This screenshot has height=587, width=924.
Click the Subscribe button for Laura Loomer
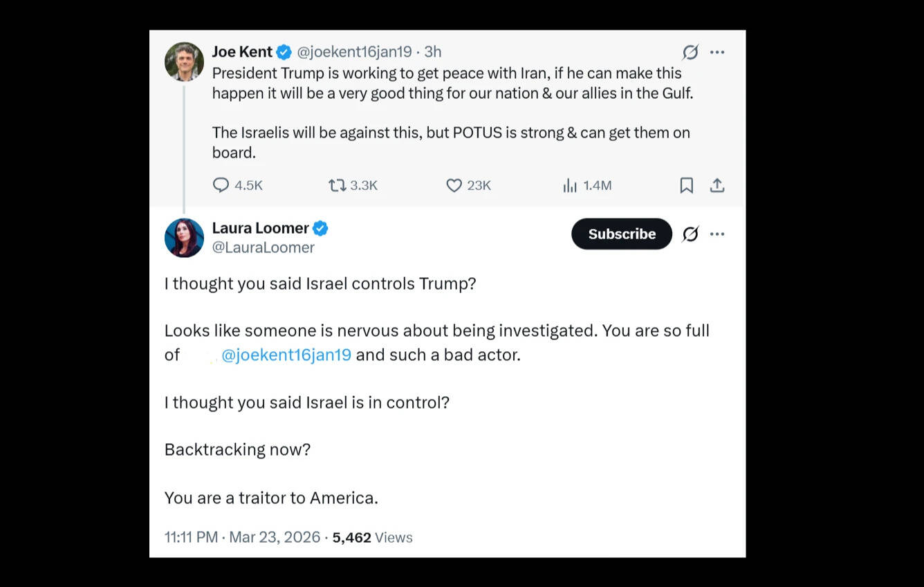(x=621, y=234)
